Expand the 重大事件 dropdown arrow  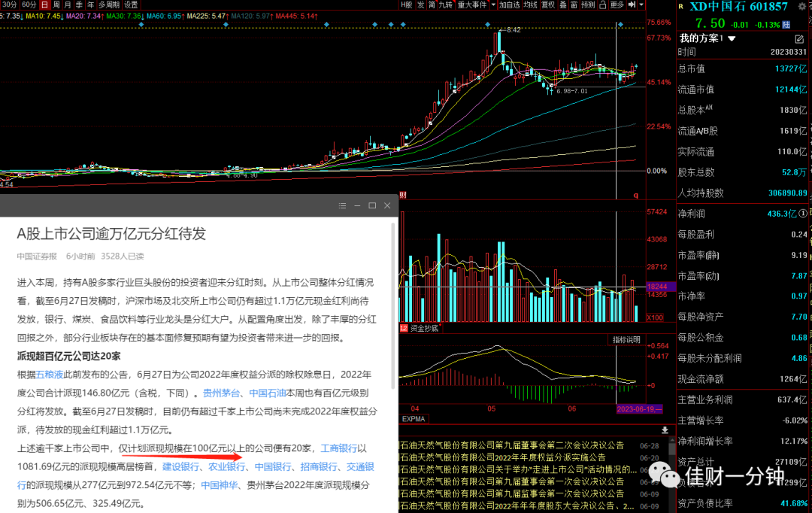click(x=493, y=5)
